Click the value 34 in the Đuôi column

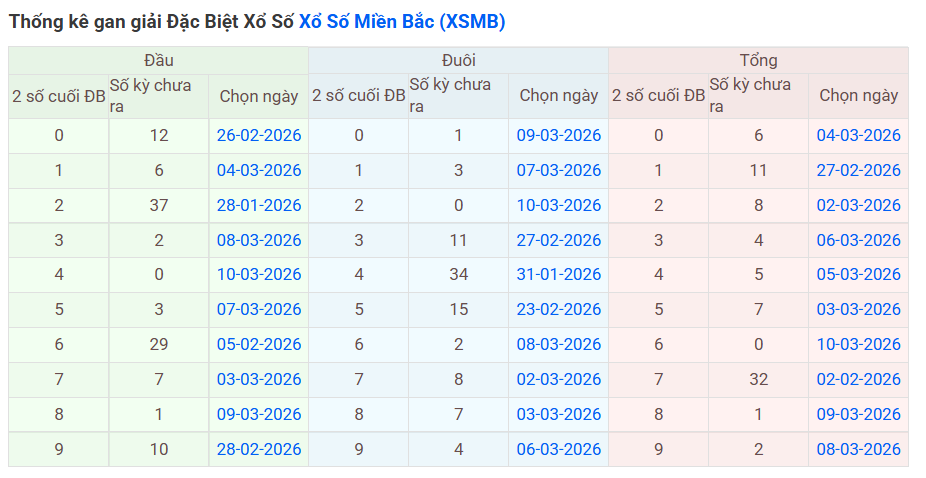coord(458,274)
